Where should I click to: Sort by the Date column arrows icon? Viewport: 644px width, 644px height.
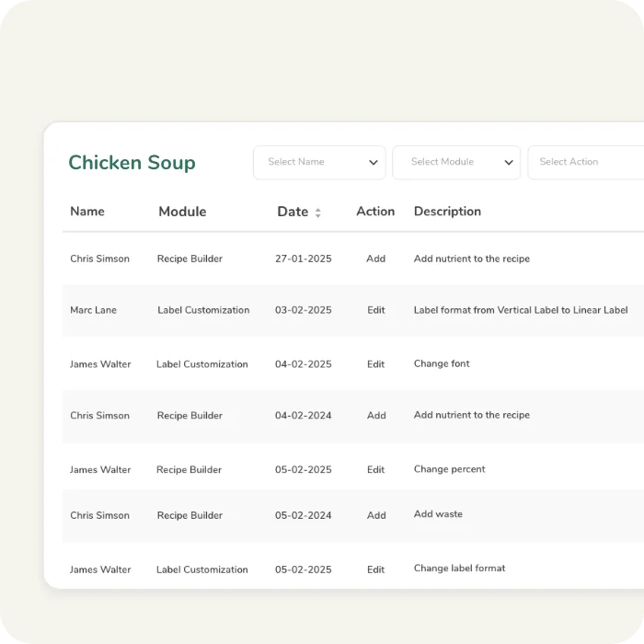pyautogui.click(x=318, y=213)
